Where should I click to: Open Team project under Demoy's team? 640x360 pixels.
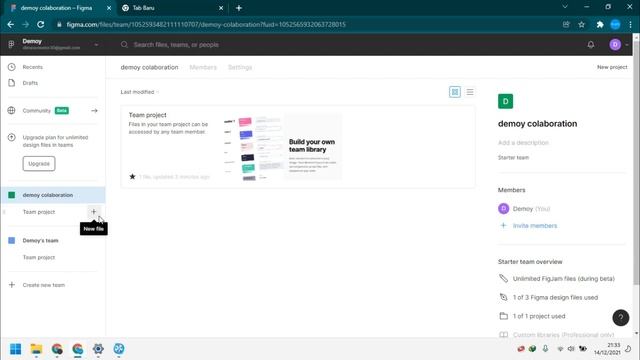click(x=39, y=257)
